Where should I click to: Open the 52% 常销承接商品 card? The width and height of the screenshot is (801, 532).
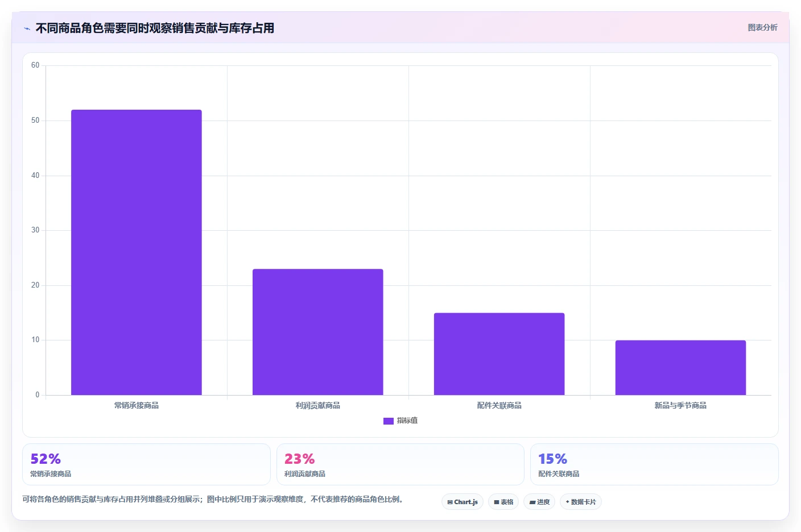tap(146, 464)
